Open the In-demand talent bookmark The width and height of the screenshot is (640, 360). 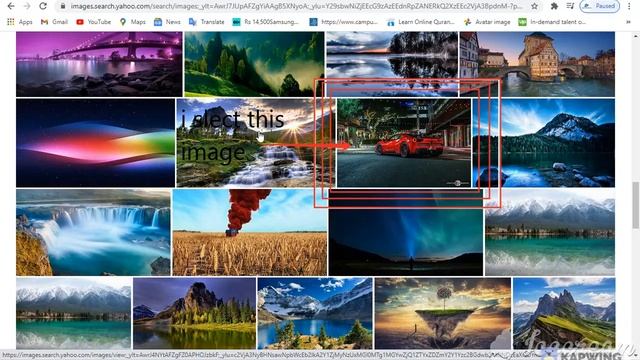click(x=552, y=22)
